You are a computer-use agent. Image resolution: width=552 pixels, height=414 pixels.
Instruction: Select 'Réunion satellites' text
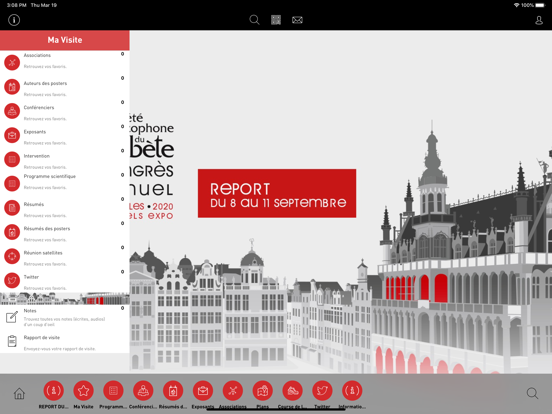pos(43,253)
